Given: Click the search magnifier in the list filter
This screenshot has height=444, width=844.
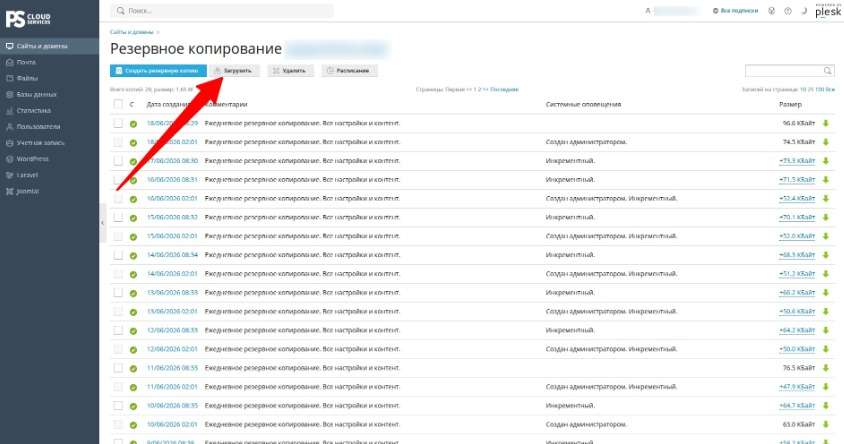Looking at the screenshot, I should 827,71.
